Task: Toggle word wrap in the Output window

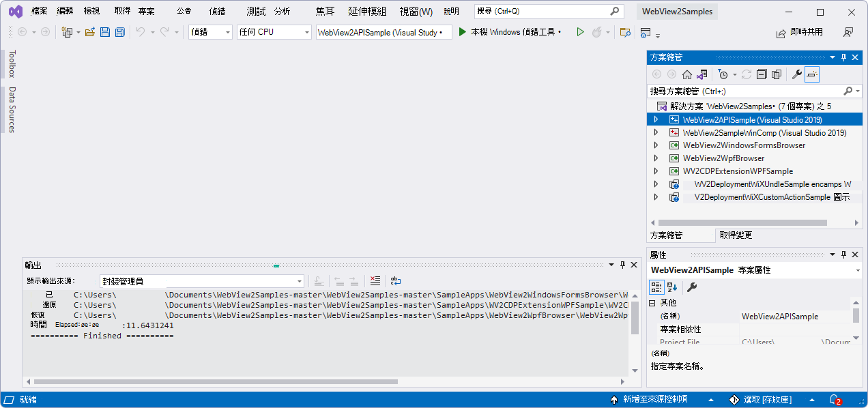Action: pos(396,280)
